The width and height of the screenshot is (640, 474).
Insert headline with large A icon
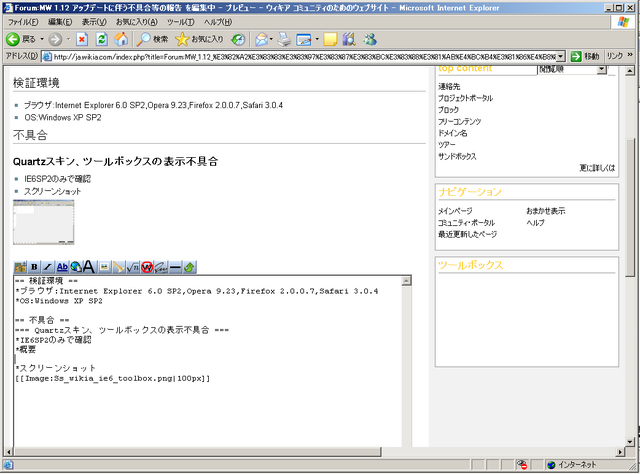89,267
